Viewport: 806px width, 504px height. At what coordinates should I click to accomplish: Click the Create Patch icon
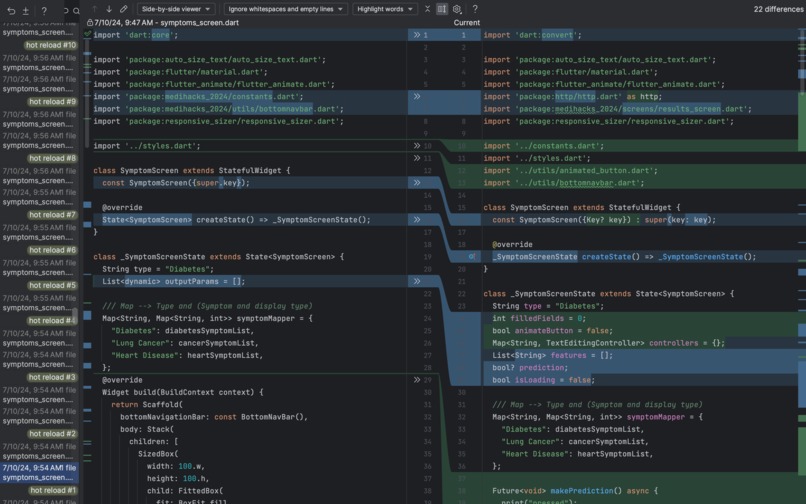coord(26,10)
